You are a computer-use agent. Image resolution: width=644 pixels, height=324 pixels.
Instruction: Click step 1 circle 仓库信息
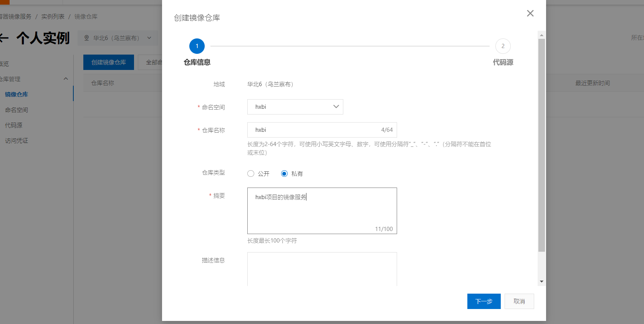pyautogui.click(x=197, y=46)
